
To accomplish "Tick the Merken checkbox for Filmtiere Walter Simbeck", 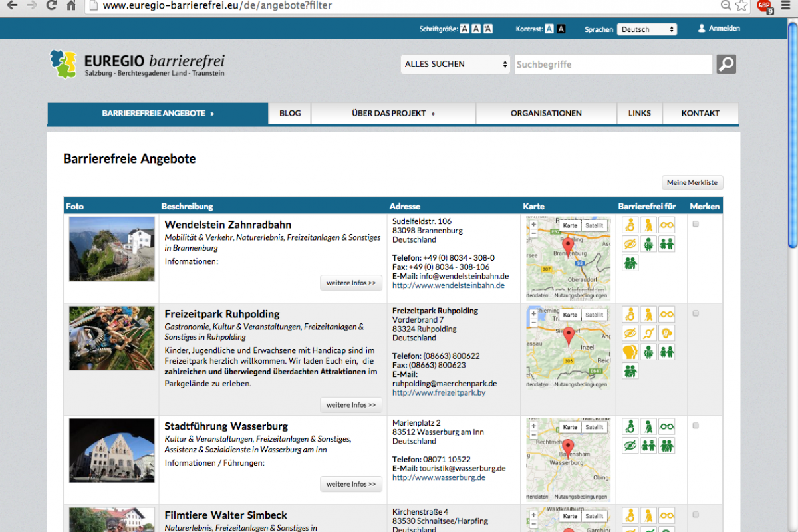I will (x=696, y=515).
